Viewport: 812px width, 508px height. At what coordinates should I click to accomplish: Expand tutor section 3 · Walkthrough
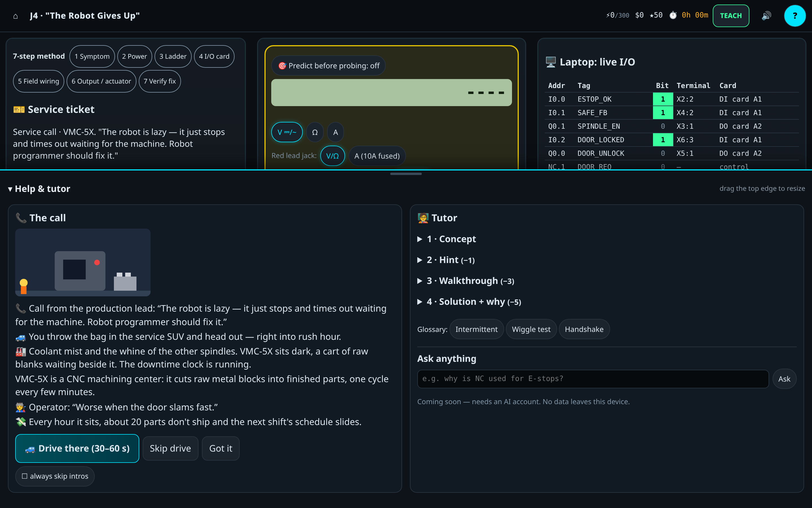click(466, 281)
